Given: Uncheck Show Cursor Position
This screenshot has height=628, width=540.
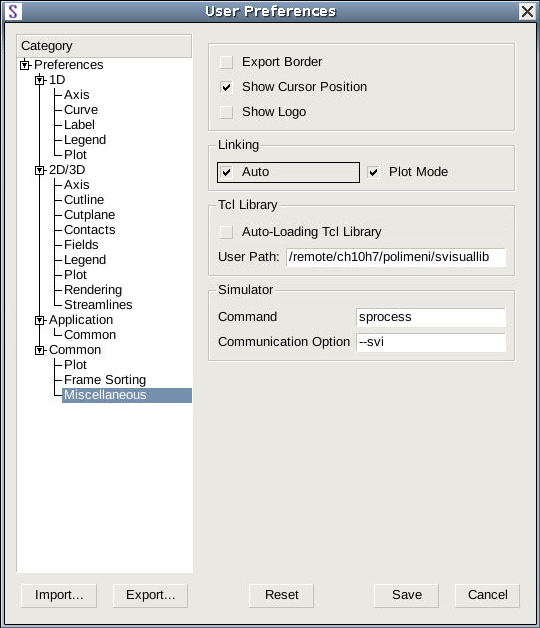Looking at the screenshot, I should point(226,87).
